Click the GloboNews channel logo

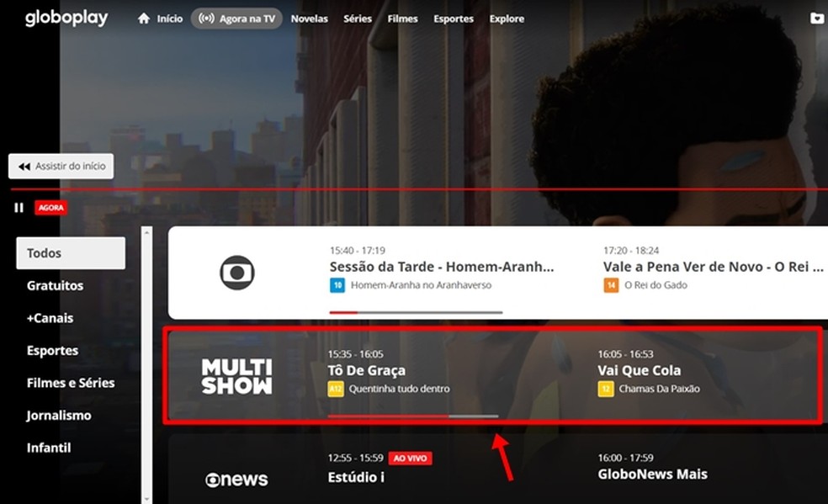[x=238, y=479]
